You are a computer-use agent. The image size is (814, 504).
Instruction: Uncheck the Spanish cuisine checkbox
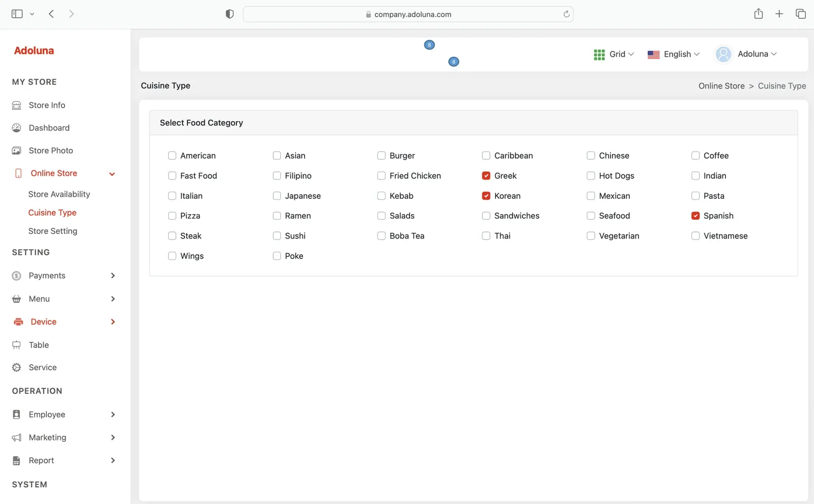click(695, 216)
